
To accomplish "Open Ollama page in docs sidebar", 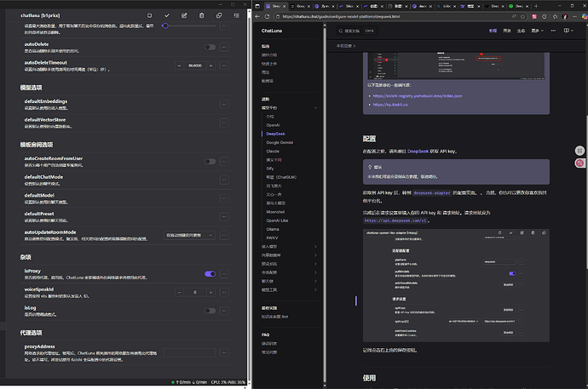I will pos(273,229).
